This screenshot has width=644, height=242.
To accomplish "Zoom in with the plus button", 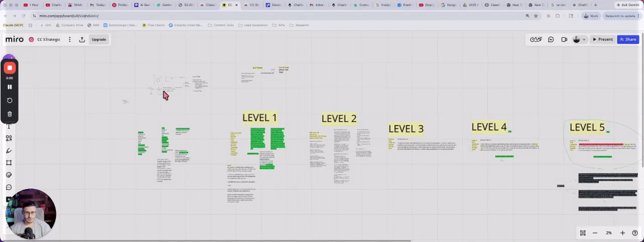I will click(623, 233).
